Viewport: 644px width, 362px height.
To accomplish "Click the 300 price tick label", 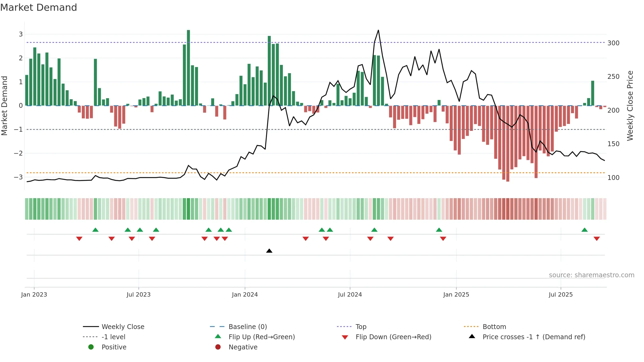I will (613, 43).
